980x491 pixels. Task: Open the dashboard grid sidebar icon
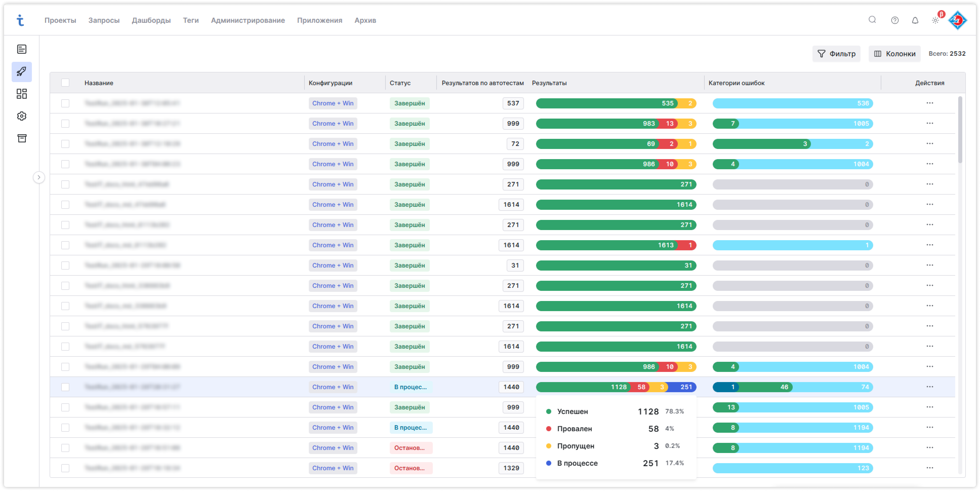coord(22,94)
